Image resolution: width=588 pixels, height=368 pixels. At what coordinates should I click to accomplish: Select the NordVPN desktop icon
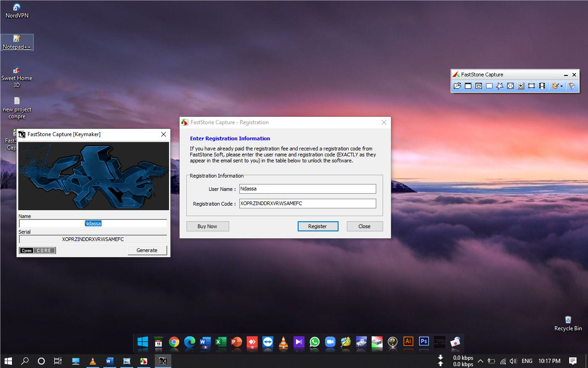pyautogui.click(x=17, y=11)
